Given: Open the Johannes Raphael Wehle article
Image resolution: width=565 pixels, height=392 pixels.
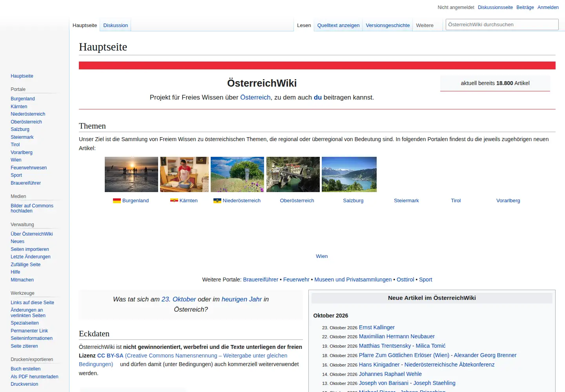Looking at the screenshot, I should pos(390,374).
